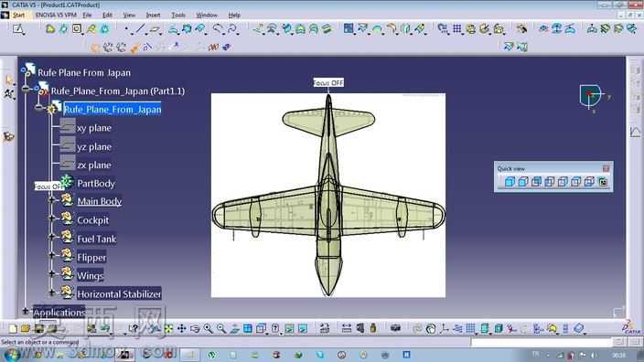Screen dimensions: 644x362
Task: Click the command input field in the status bar
Action: click(541, 342)
